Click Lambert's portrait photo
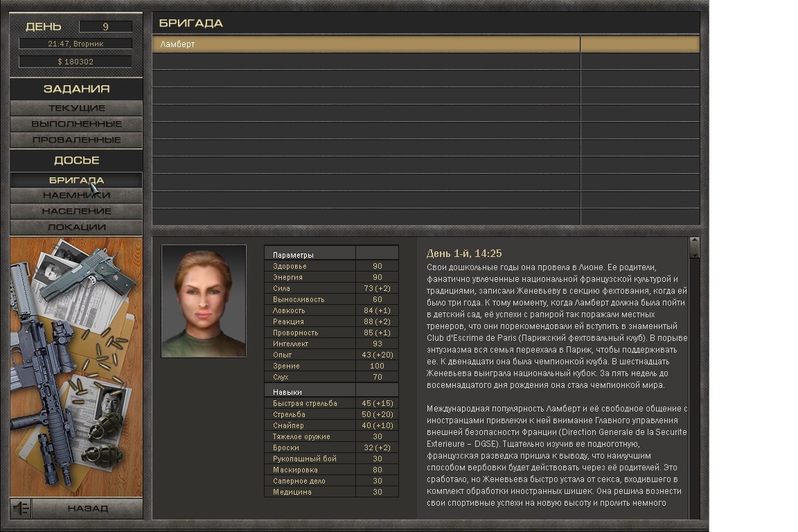Screen dimensions: 798x532 [x=204, y=301]
